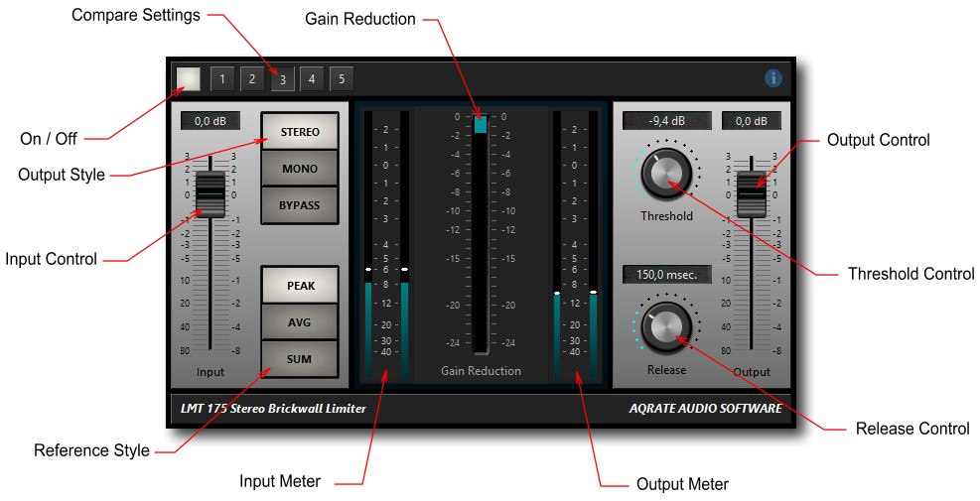Engage the BYPASS button
Image resolution: width=980 pixels, height=501 pixels.
click(x=300, y=205)
